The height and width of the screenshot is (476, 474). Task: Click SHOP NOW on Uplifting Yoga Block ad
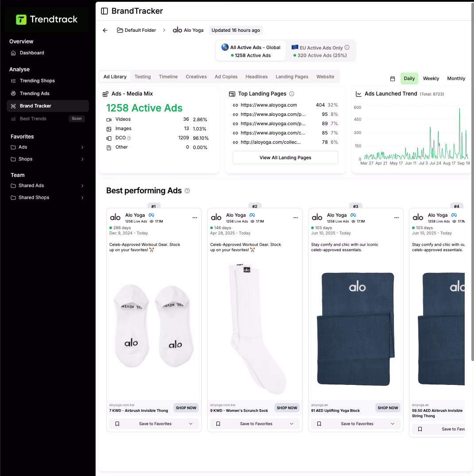coord(387,408)
